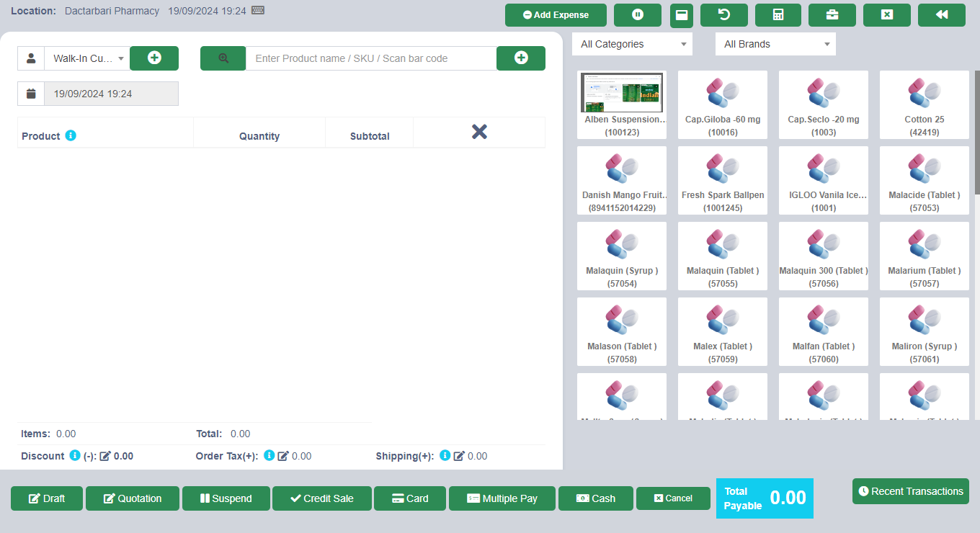The image size is (980, 533).
Task: Expand the All Brands dropdown
Action: (x=775, y=44)
